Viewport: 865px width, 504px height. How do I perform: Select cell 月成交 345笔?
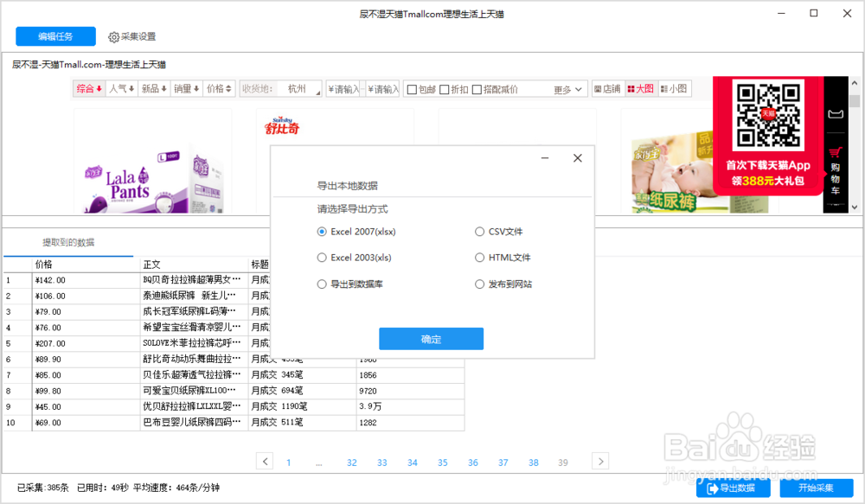302,375
